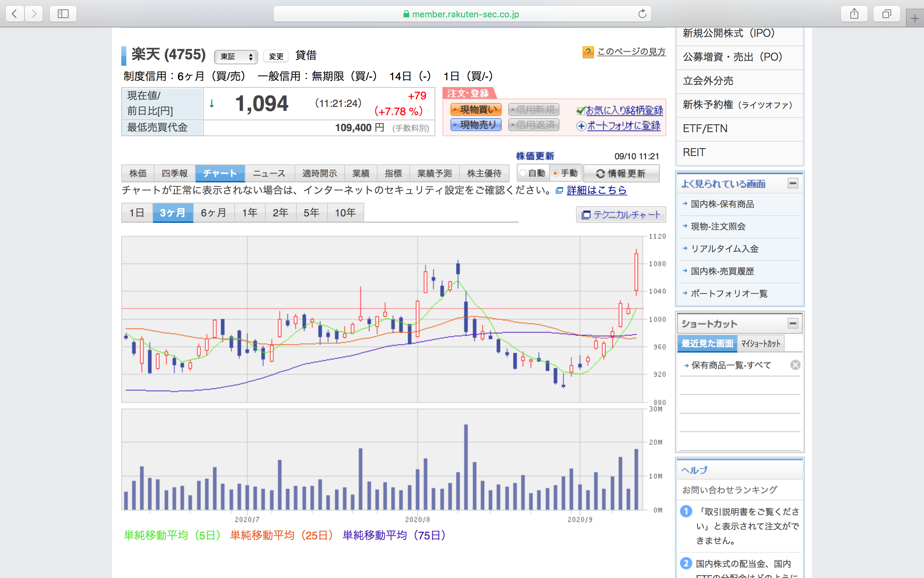Show the 3ヶ月 chart period
This screenshot has height=578, width=924.
[173, 212]
